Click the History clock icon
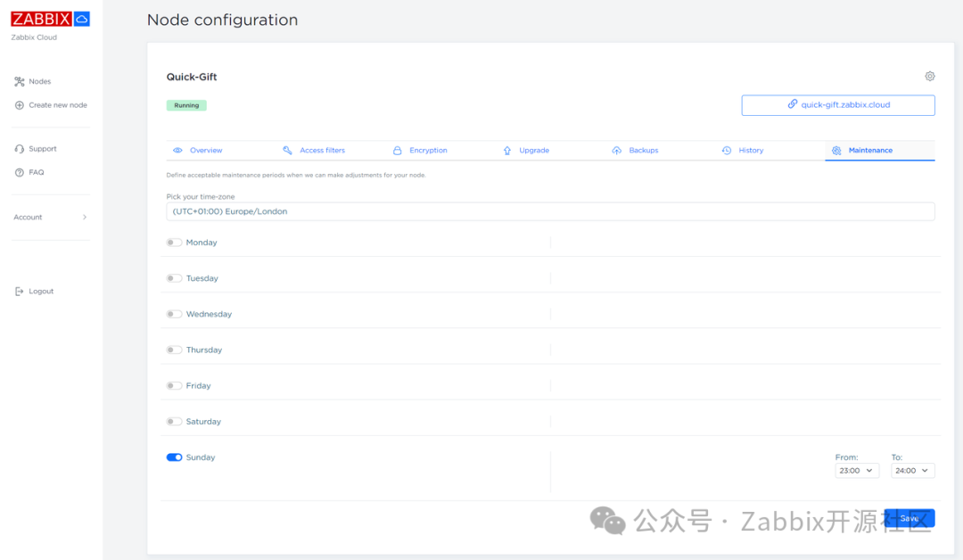This screenshot has height=560, width=963. (x=727, y=151)
